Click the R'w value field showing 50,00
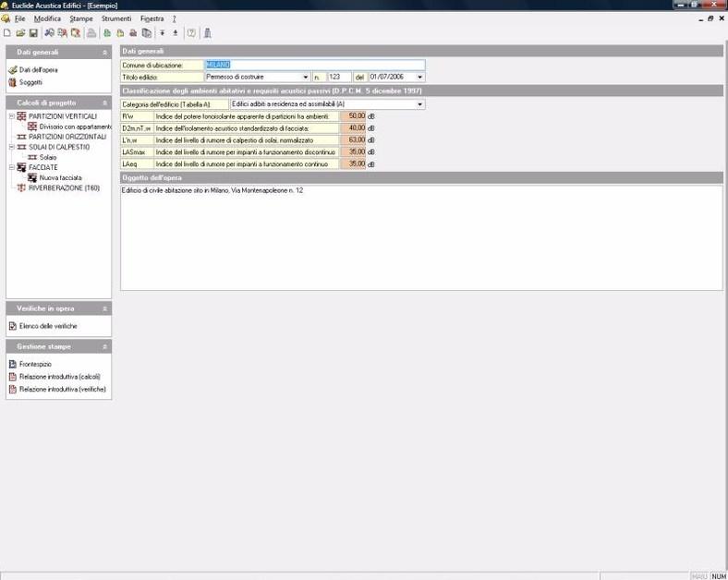This screenshot has width=728, height=580. [354, 116]
